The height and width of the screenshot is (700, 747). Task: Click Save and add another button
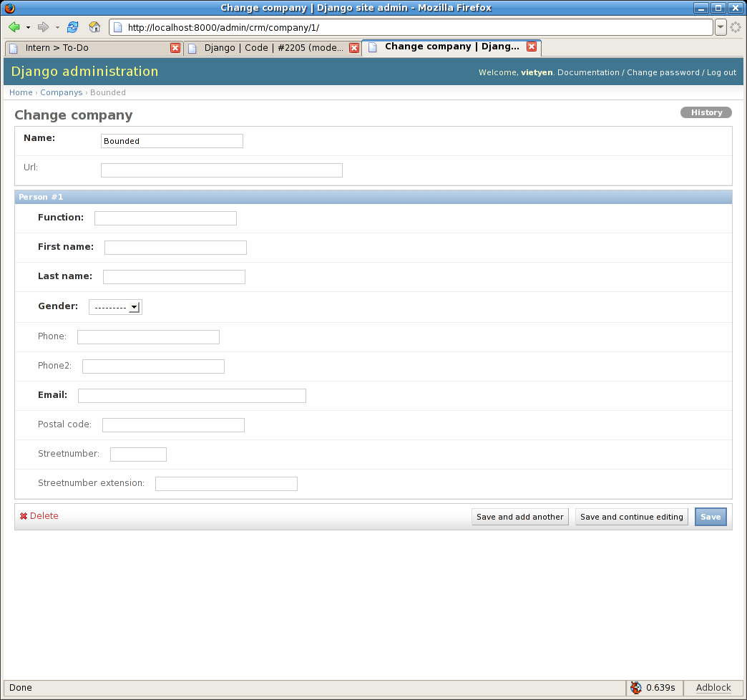[x=519, y=517]
